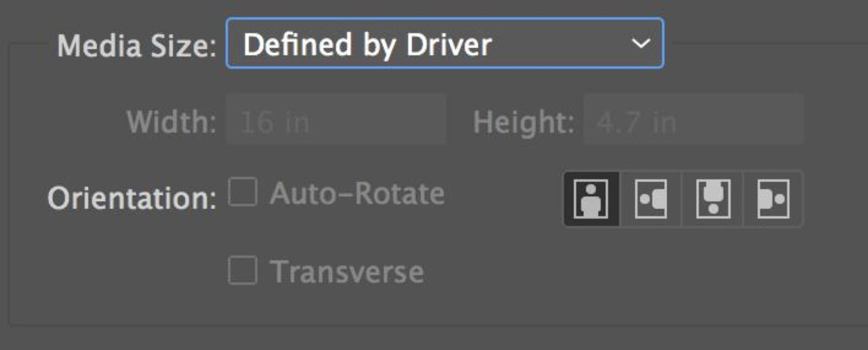Click the Height field showing 4.7 in
Viewport: 868px width, 350px height.
693,119
